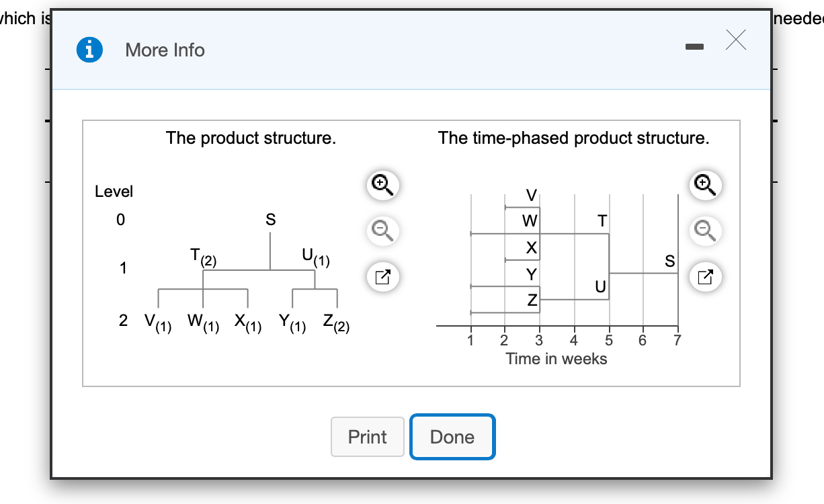This screenshot has width=824, height=504.
Task: Click the Print button
Action: pyautogui.click(x=367, y=437)
